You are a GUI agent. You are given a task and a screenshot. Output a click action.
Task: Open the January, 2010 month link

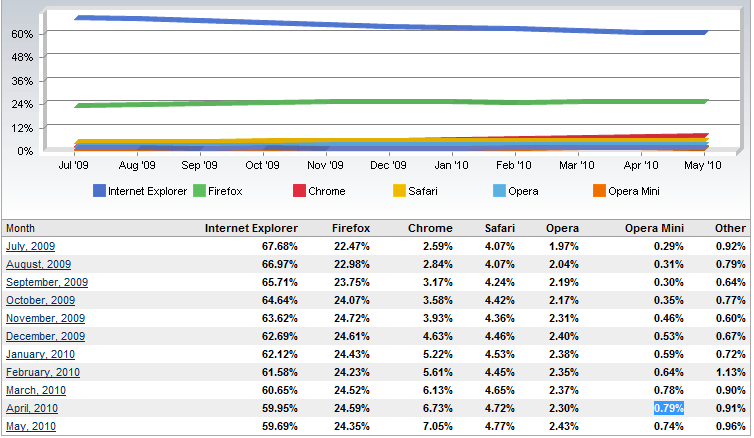coord(39,354)
